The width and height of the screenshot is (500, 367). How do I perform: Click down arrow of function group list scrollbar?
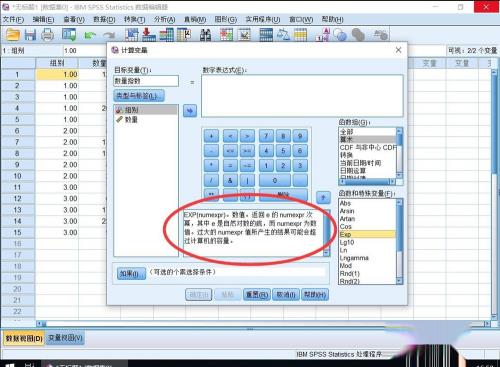tap(399, 175)
